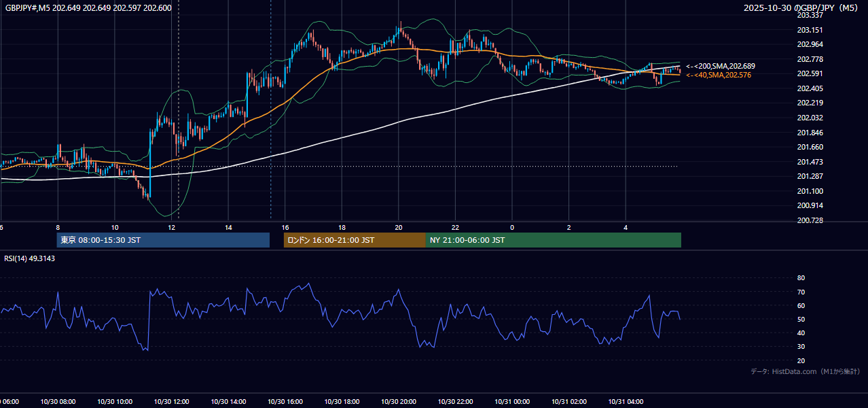
Task: Click hour tick 22 under price chart
Action: 455,227
